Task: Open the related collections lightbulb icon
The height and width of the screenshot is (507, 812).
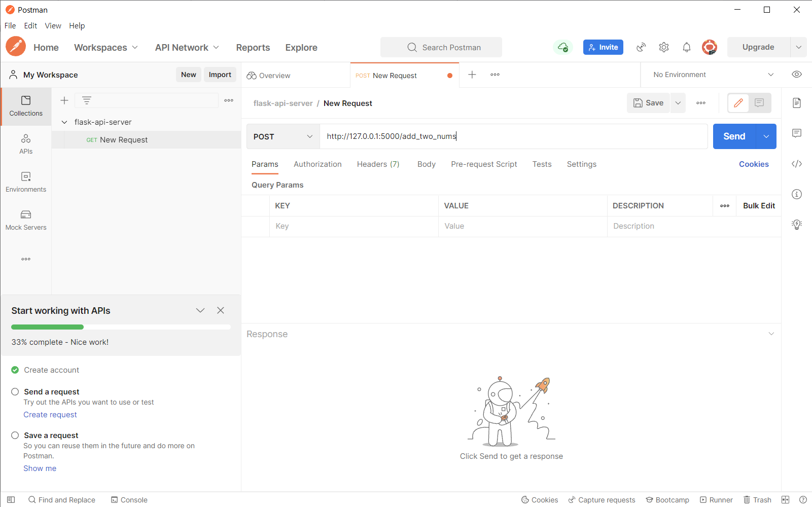Action: [x=797, y=225]
